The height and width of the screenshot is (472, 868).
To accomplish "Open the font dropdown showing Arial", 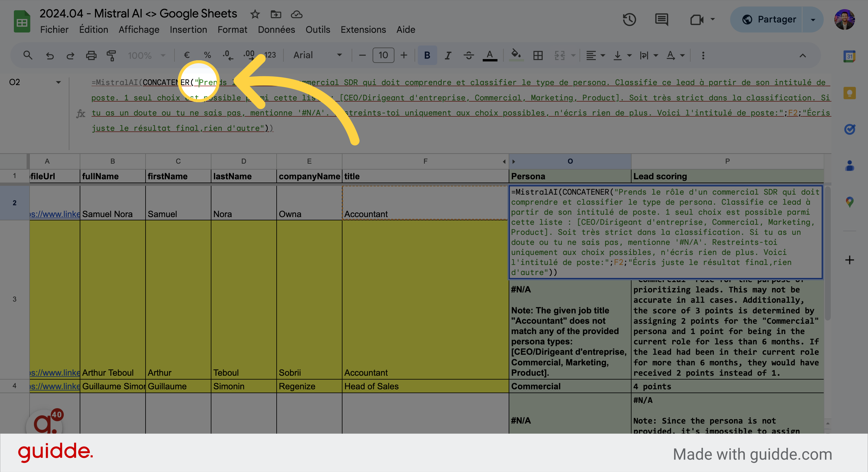I will tap(316, 55).
